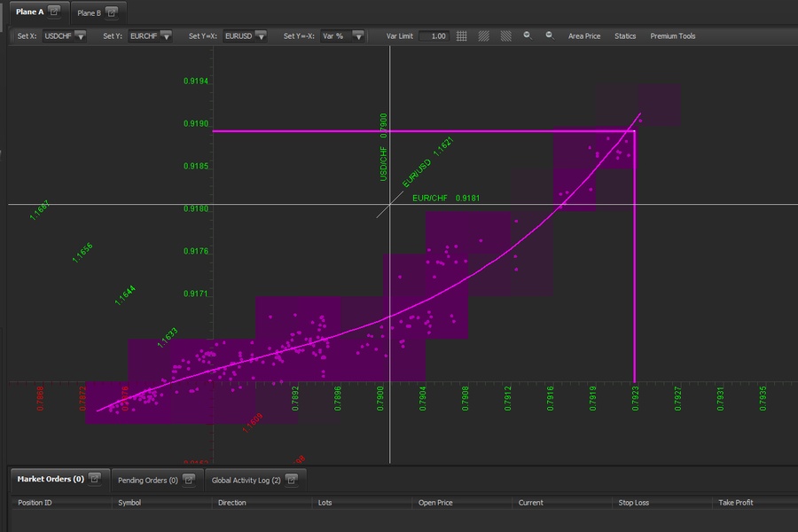Switch to the Plane A tab
The width and height of the screenshot is (798, 532).
click(29, 12)
